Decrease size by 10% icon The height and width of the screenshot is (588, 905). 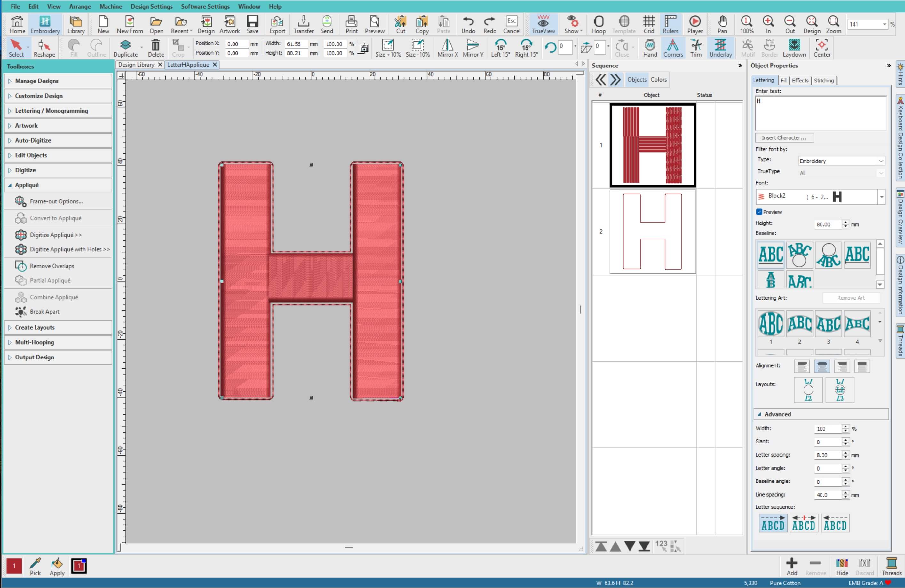(417, 48)
